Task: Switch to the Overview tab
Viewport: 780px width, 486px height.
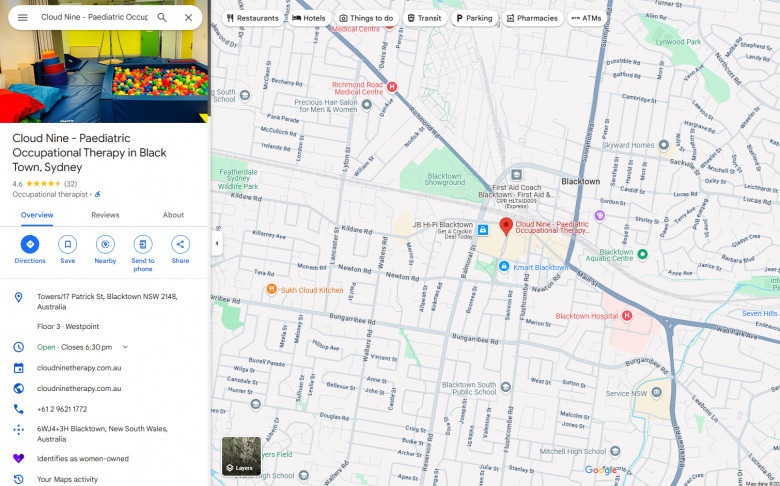Action: (x=37, y=215)
